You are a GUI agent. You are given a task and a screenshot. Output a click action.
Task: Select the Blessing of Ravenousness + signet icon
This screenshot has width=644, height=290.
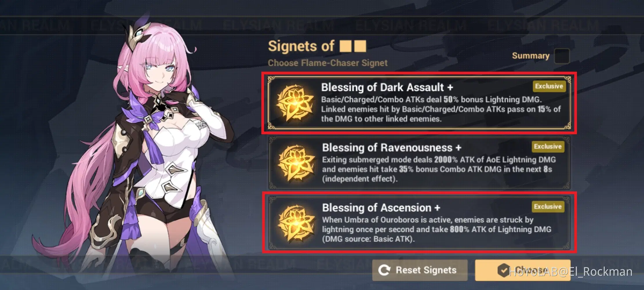[x=296, y=163]
